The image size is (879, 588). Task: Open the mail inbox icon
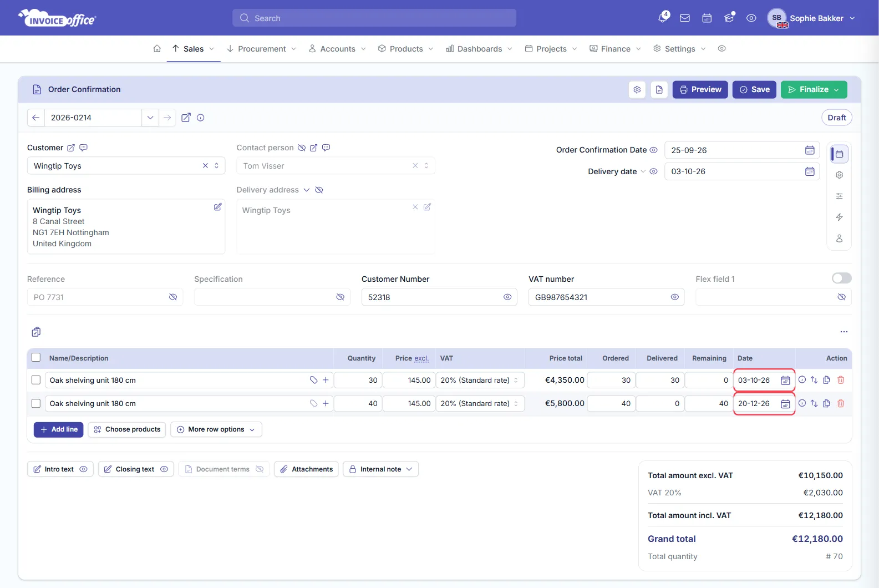point(685,18)
